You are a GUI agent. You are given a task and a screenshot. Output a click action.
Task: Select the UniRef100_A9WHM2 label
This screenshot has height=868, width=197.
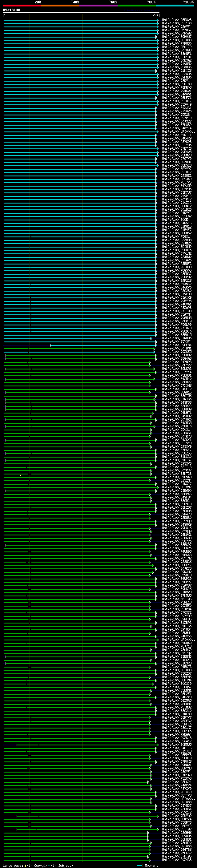[176, 355]
